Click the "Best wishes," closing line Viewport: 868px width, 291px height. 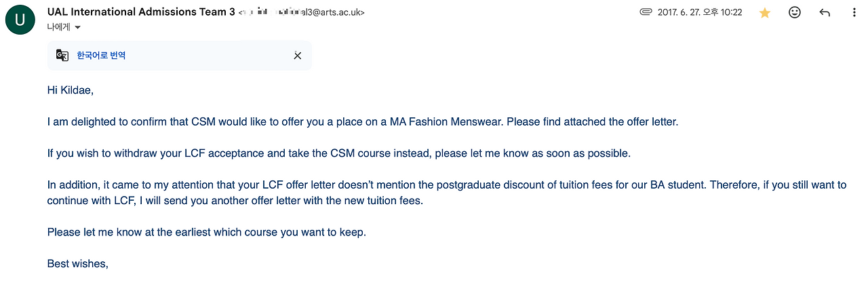click(x=78, y=263)
